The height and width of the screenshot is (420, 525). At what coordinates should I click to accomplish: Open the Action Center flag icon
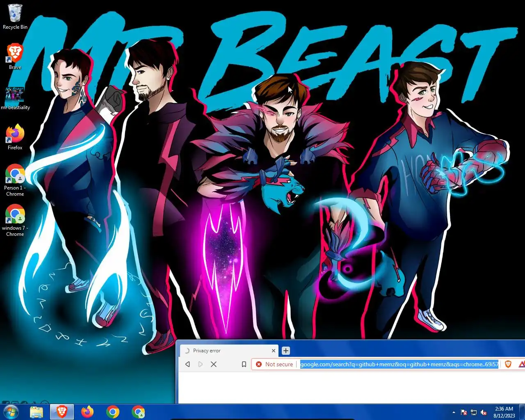(x=464, y=412)
